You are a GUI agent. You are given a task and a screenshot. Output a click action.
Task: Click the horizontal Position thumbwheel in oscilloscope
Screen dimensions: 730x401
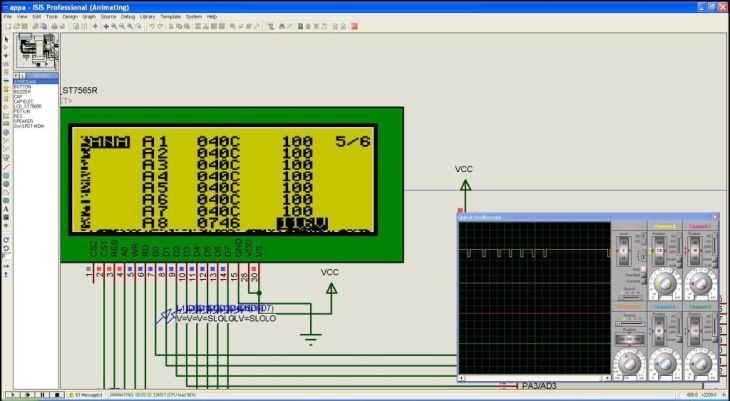pyautogui.click(x=629, y=339)
